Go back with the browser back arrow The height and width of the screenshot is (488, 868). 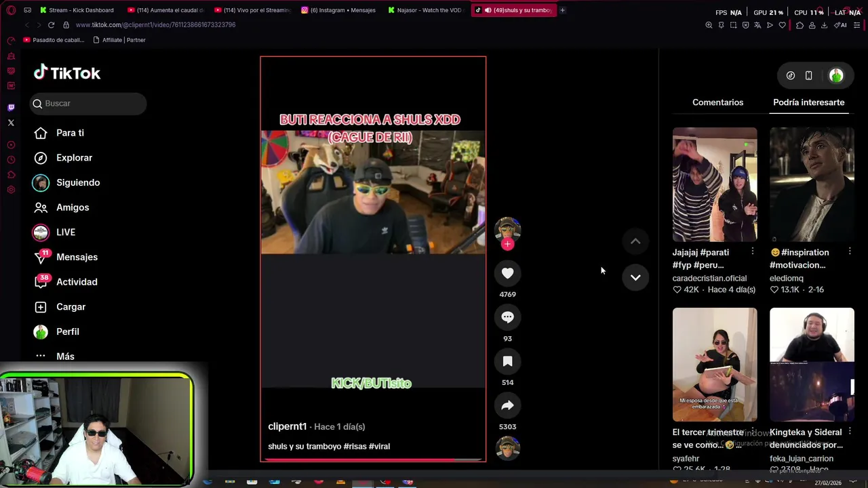pyautogui.click(x=27, y=25)
